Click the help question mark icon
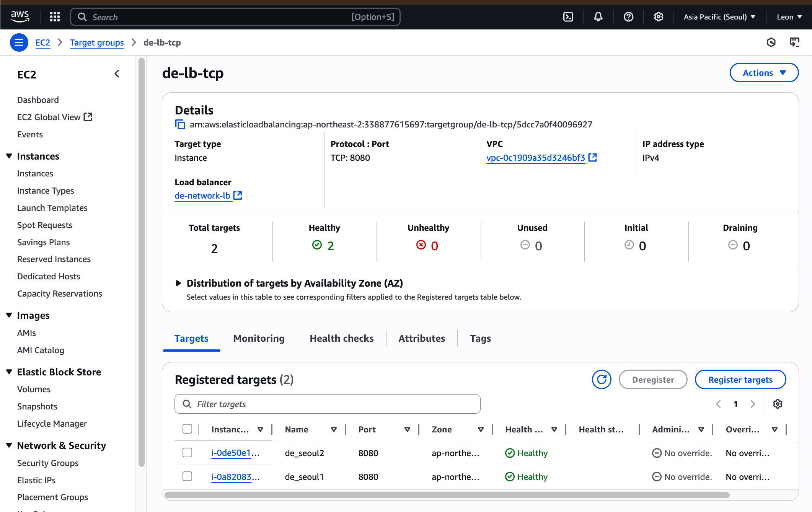Image resolution: width=812 pixels, height=512 pixels. click(x=628, y=17)
